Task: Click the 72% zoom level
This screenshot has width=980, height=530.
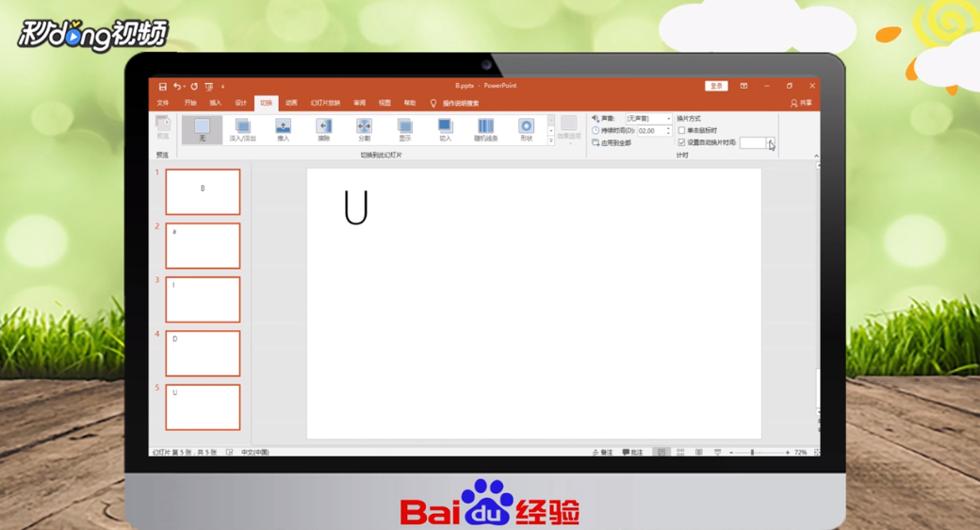Action: tap(801, 452)
